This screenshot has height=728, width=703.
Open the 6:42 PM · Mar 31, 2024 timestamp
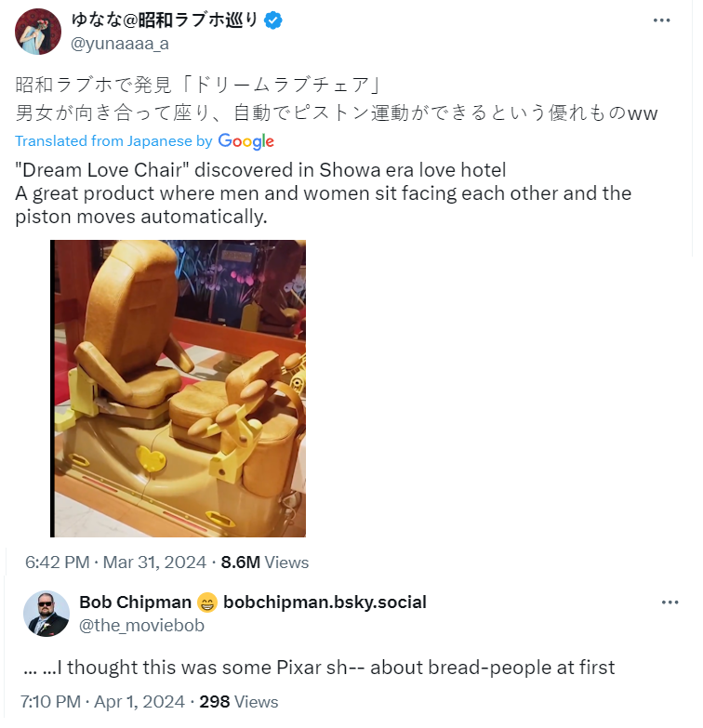click(x=115, y=563)
